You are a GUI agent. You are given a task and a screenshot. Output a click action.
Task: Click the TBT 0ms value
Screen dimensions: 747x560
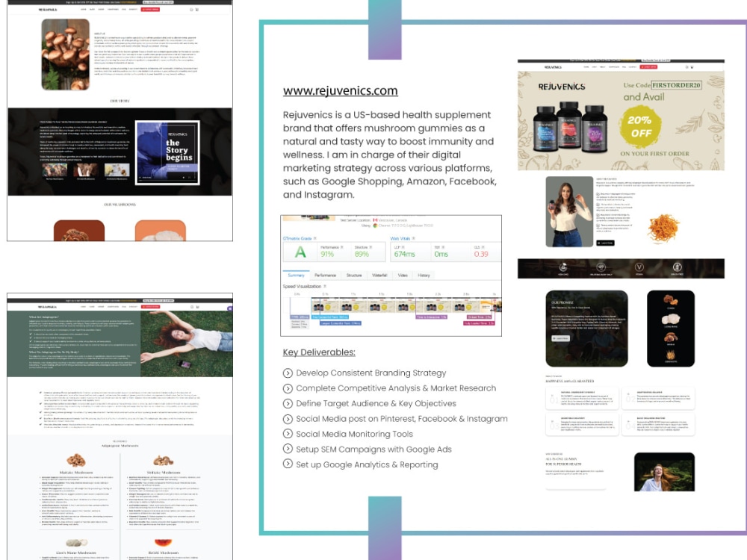441,255
